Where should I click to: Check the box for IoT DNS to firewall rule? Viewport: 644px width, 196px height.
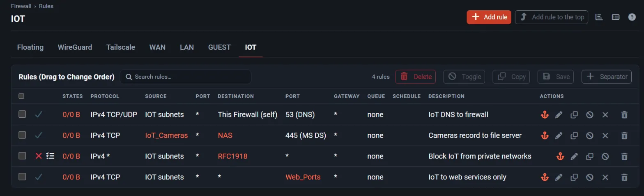(x=22, y=114)
